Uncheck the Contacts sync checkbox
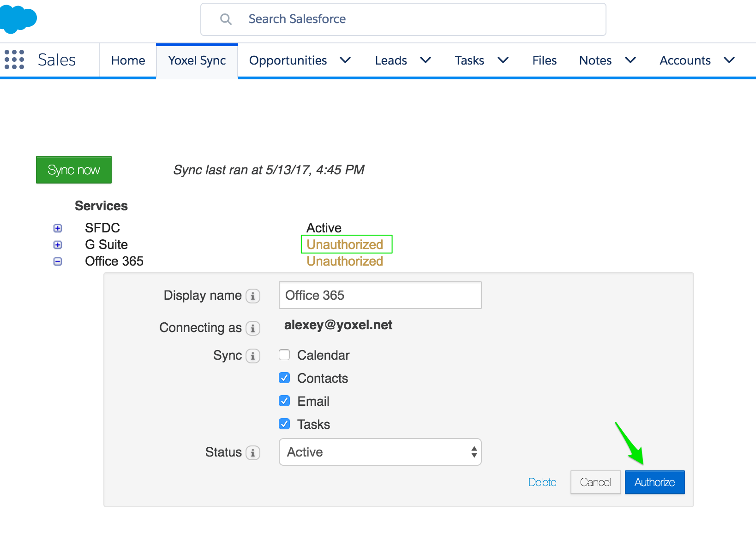The width and height of the screenshot is (756, 534). coord(284,378)
